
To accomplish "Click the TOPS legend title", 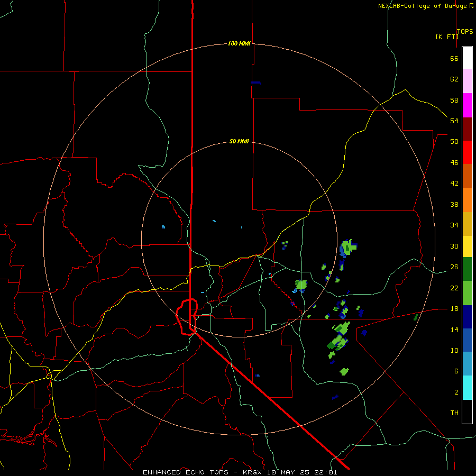I will 465,32.
